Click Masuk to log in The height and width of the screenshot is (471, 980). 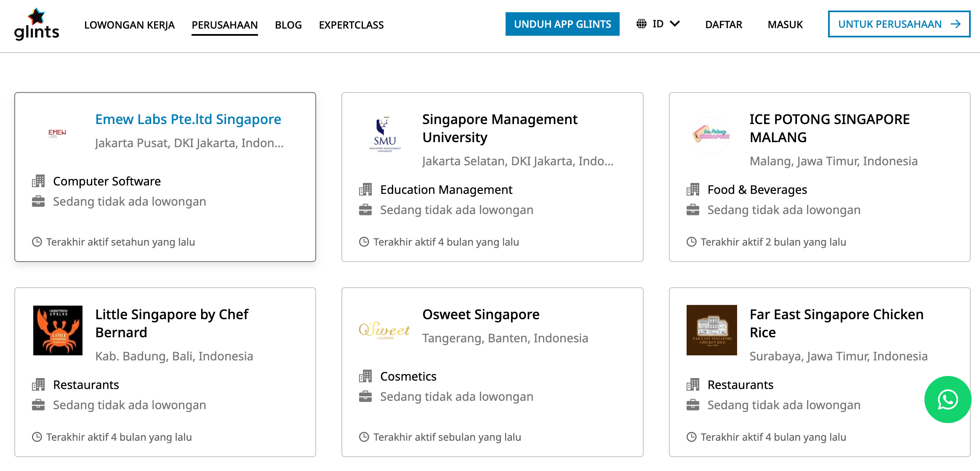(785, 24)
